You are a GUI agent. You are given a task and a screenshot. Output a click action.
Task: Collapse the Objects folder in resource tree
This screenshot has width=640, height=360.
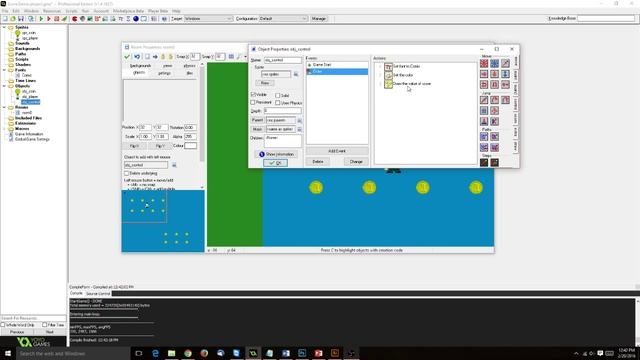tap(4, 86)
